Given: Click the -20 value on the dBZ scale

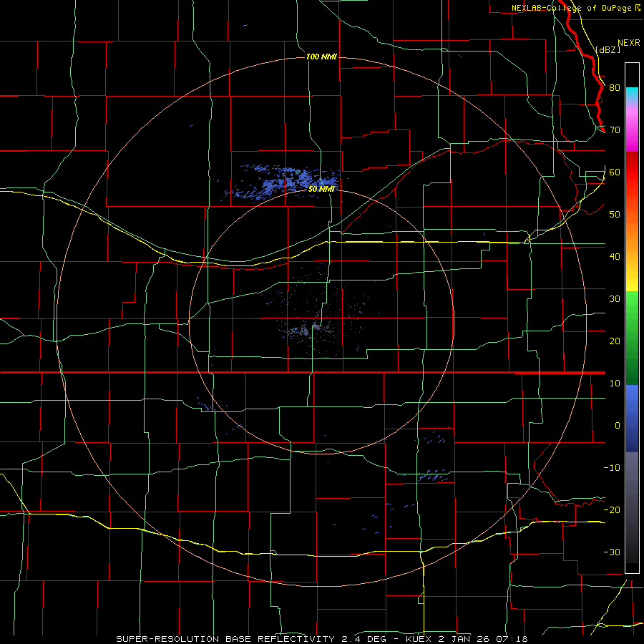Looking at the screenshot, I should (x=612, y=509).
